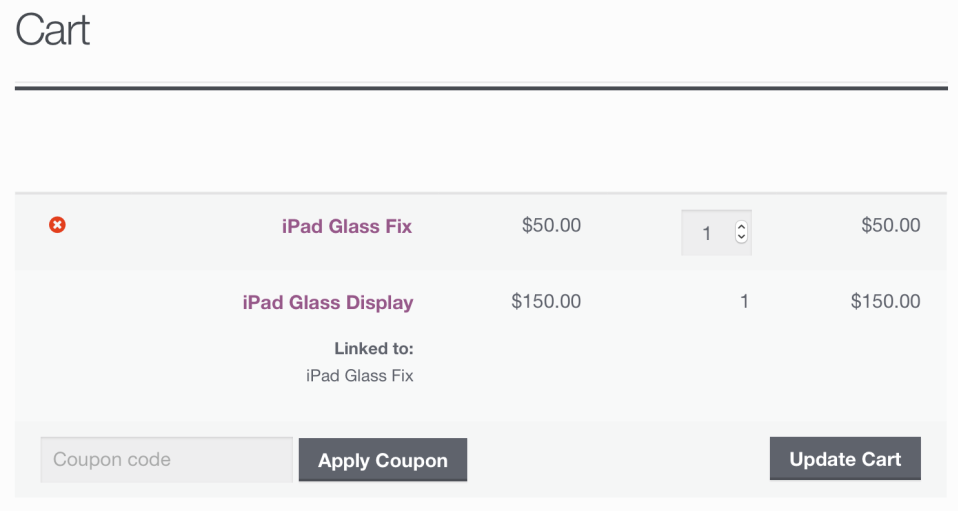Open the bold iPad Glass Fix product link
The height and width of the screenshot is (511, 958).
point(347,226)
